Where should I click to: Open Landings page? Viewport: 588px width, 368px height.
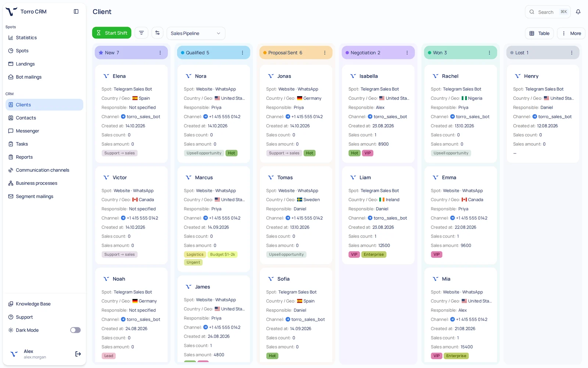pos(44,64)
